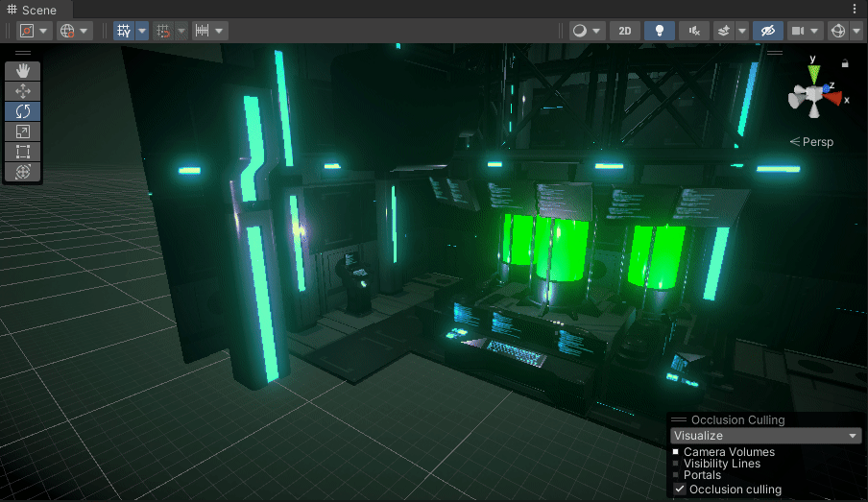Image resolution: width=868 pixels, height=502 pixels.
Task: Click Persp to switch projection
Action: coord(811,142)
